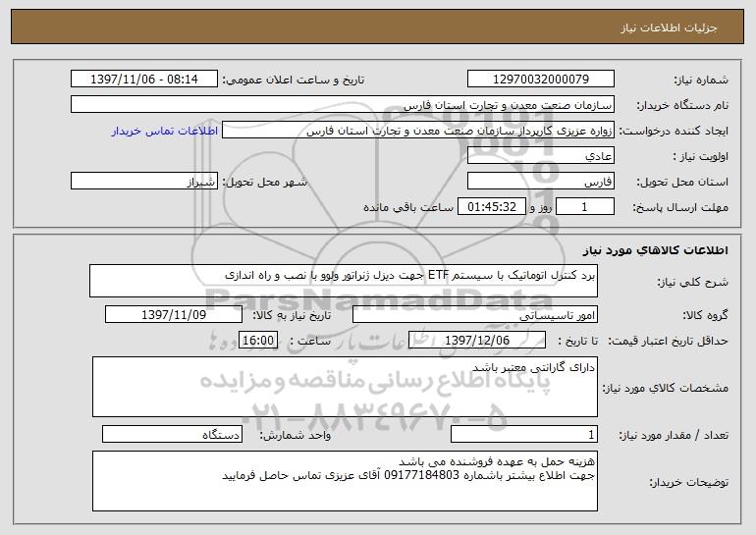Select the remaining days field showing 1

coord(585,207)
